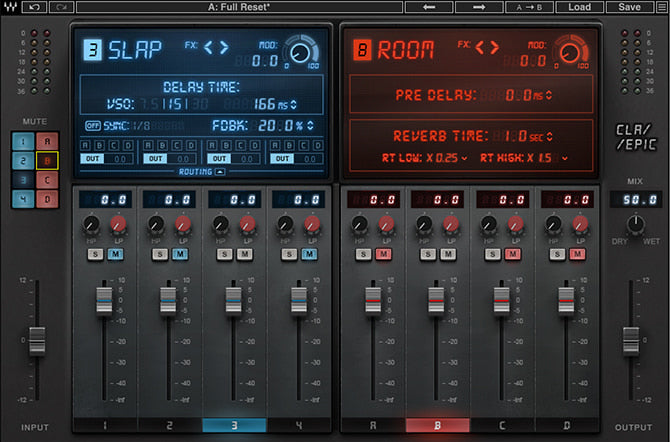This screenshot has width=670, height=442.
Task: Copy setup A to B
Action: (529, 7)
